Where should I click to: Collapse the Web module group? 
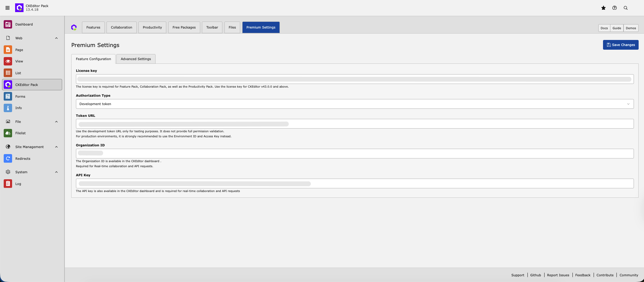point(56,38)
